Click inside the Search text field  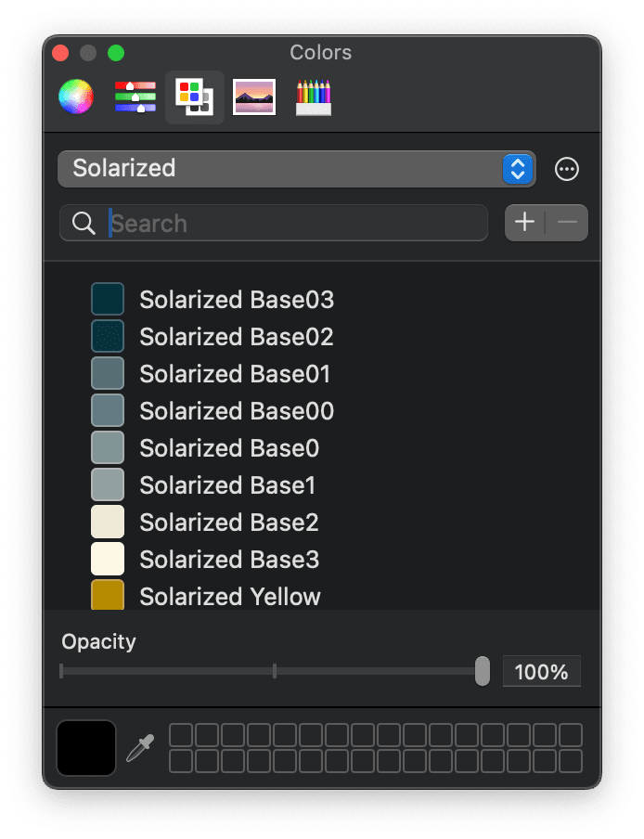pyautogui.click(x=278, y=223)
